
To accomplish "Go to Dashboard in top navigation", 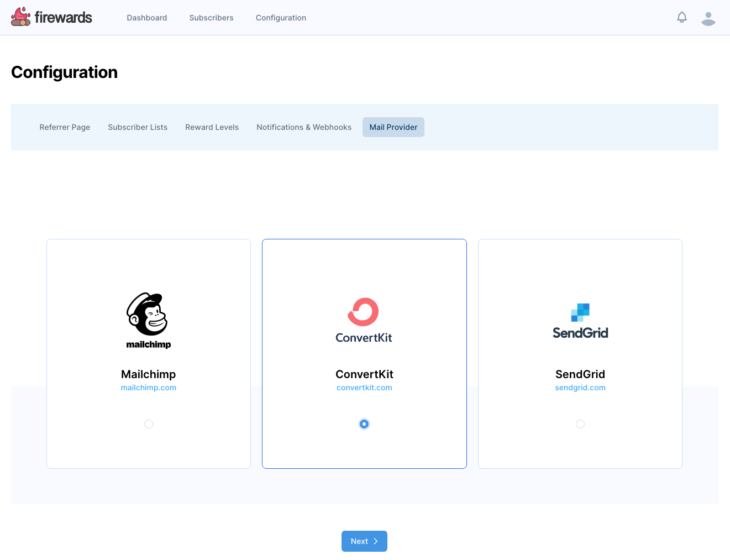I will pyautogui.click(x=147, y=18).
